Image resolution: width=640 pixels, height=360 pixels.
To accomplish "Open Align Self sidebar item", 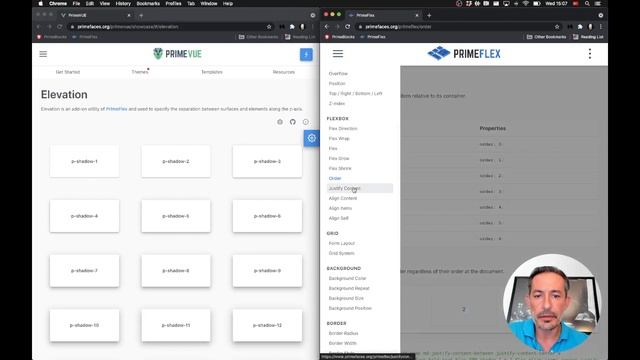I will [x=338, y=218].
